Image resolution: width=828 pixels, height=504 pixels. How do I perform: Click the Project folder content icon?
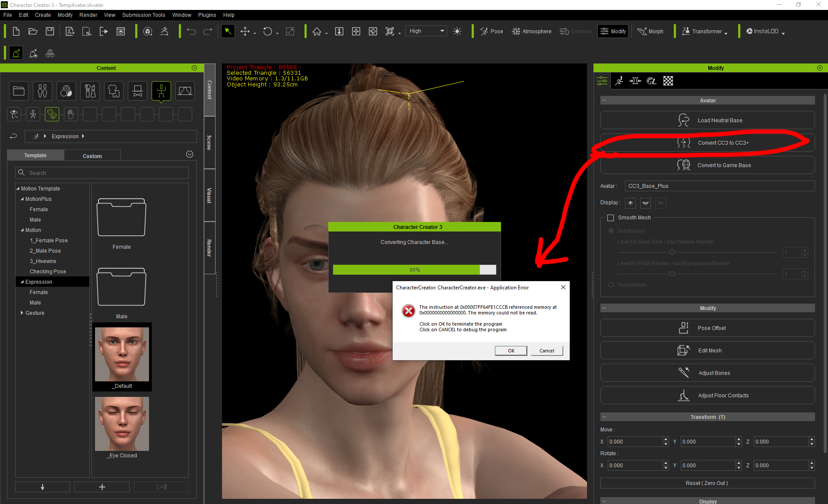pos(19,91)
